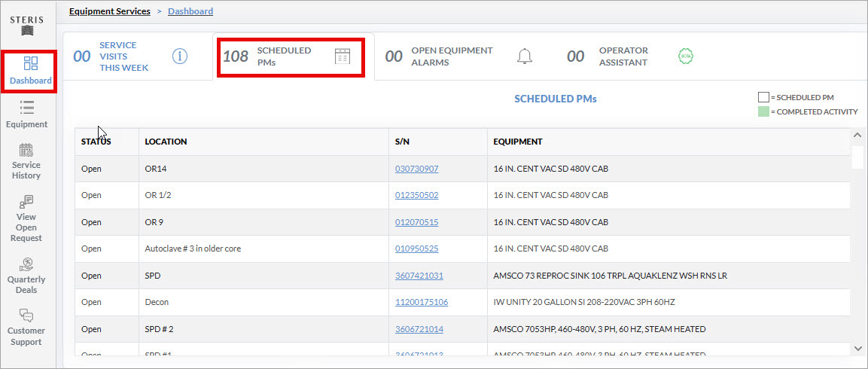868x369 pixels.
Task: Click the Scheduled PMs calendar icon
Action: click(x=343, y=56)
